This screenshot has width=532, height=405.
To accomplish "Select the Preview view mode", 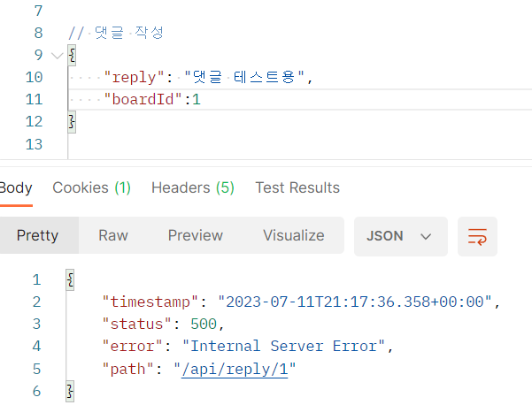I will point(196,235).
